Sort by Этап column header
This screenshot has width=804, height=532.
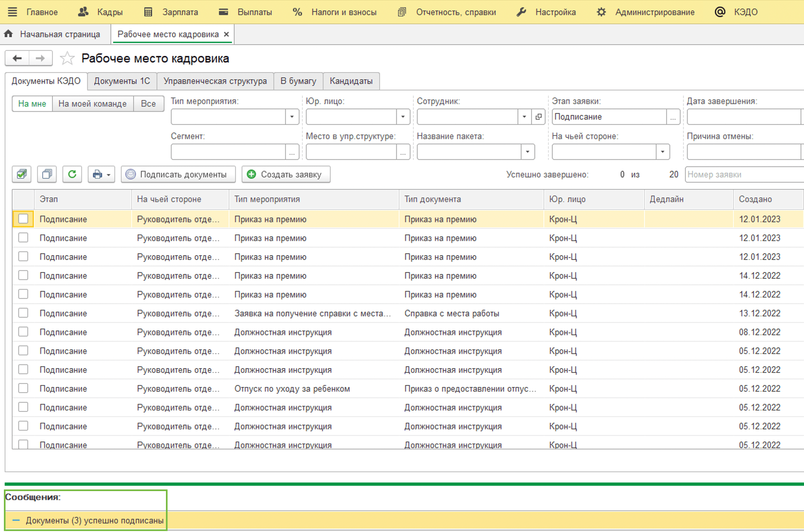[x=83, y=199]
